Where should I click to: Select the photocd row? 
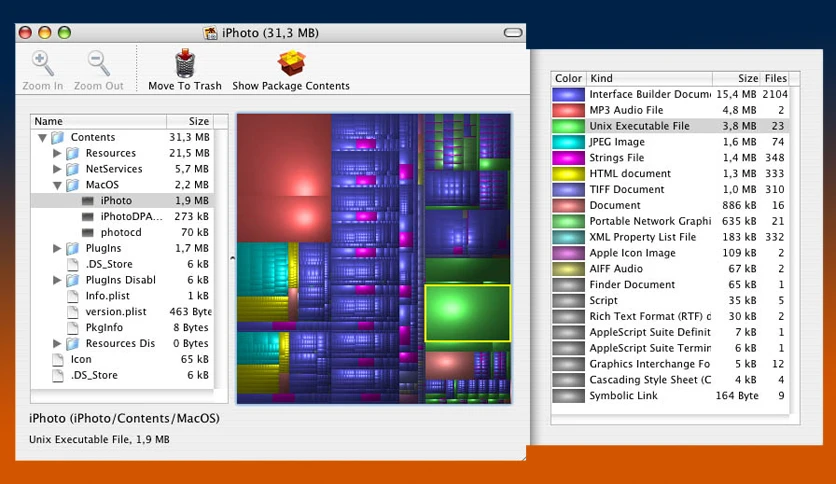[x=122, y=232]
